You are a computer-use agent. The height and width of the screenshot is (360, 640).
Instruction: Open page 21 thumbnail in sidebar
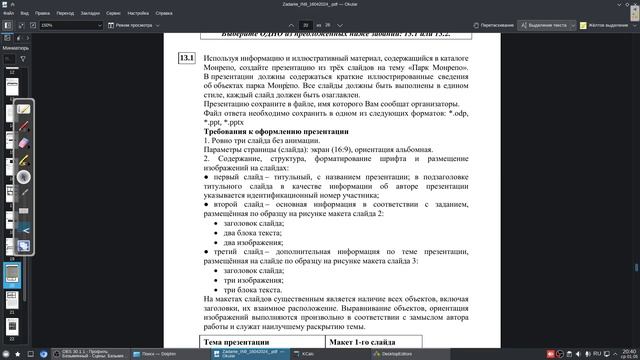(12, 300)
